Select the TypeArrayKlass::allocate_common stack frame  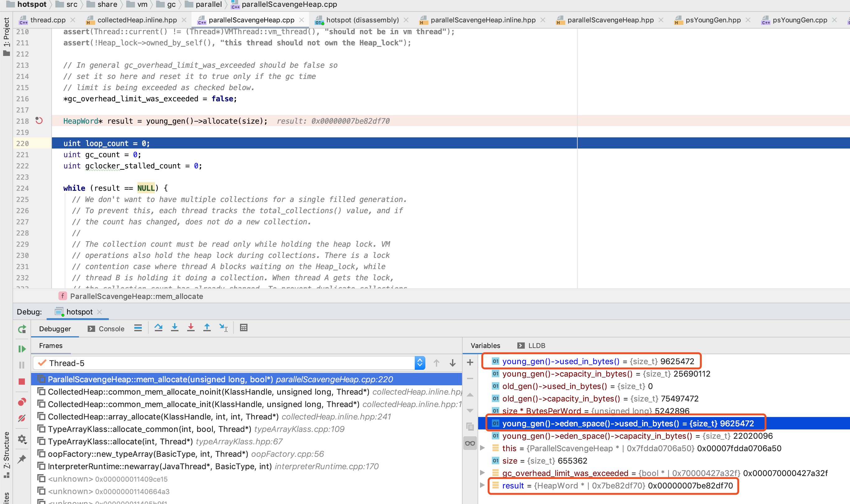click(x=150, y=429)
